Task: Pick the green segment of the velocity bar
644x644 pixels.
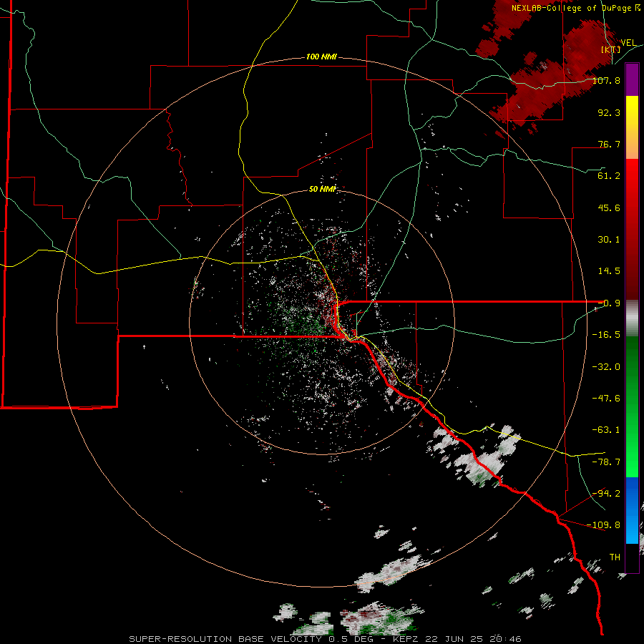Action: [x=632, y=406]
